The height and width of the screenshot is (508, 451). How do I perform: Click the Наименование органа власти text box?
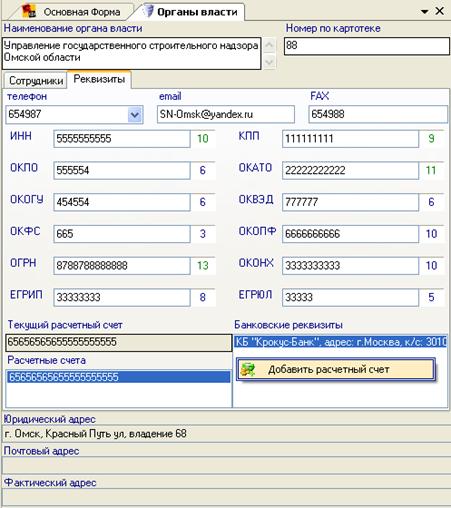pos(132,53)
